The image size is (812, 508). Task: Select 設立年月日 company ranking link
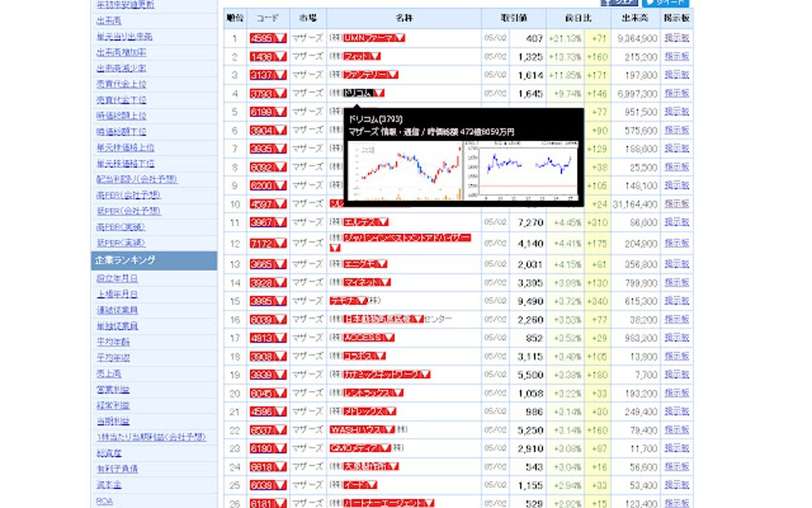[117, 279]
